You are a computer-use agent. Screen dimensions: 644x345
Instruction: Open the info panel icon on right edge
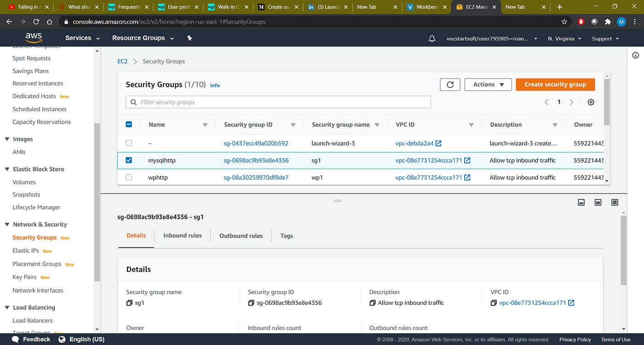(x=635, y=55)
